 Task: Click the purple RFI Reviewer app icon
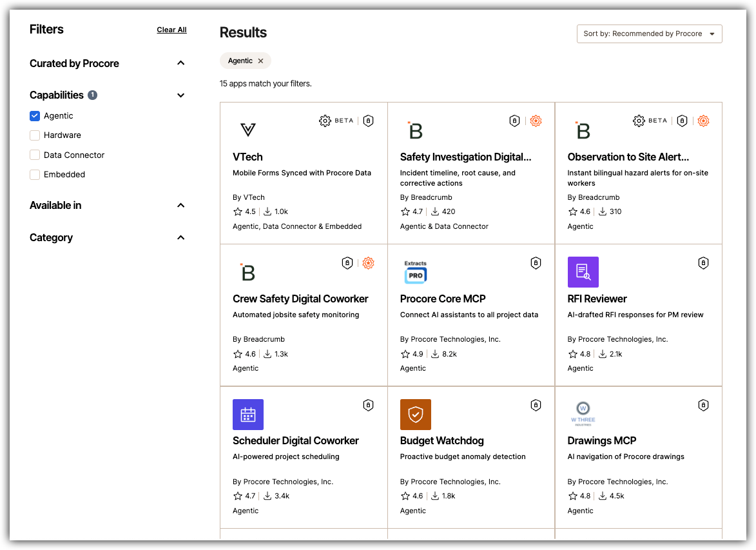point(583,272)
